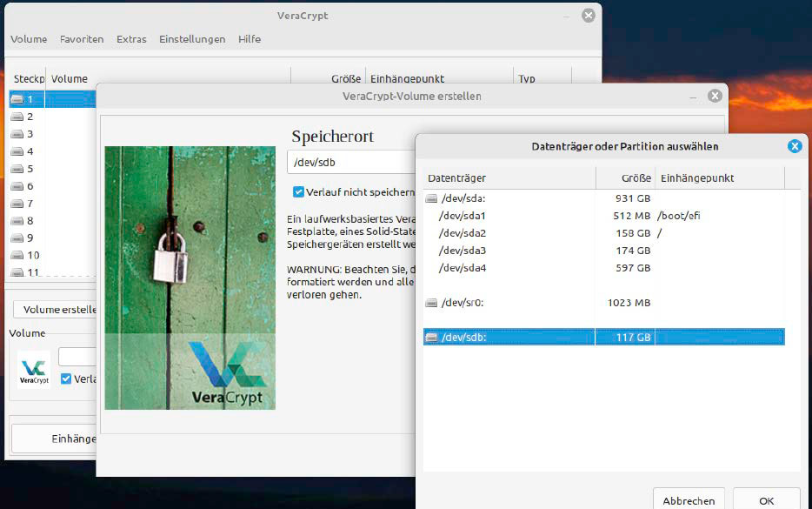812x509 pixels.
Task: Select slot 5 drive icon in VeraCrypt list
Action: (x=17, y=169)
